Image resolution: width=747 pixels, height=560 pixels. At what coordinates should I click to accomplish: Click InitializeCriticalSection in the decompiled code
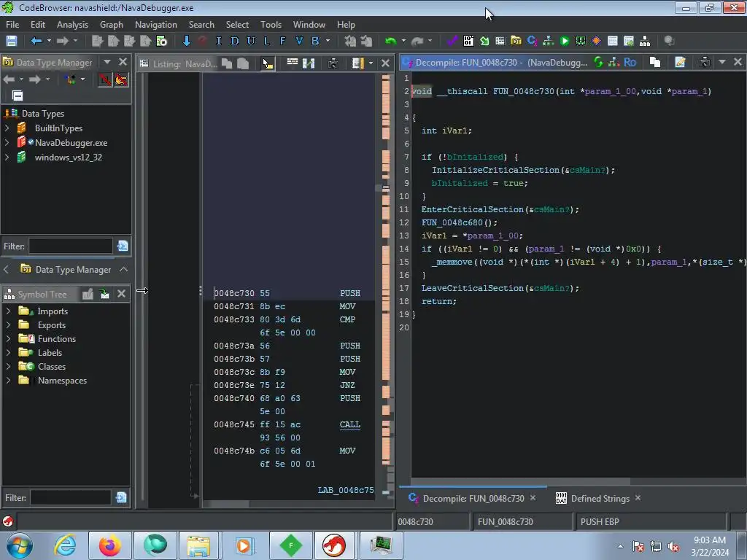pyautogui.click(x=495, y=170)
